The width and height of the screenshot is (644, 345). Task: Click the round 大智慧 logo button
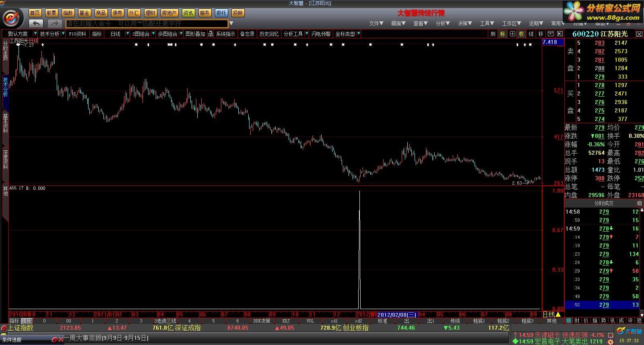(12, 17)
